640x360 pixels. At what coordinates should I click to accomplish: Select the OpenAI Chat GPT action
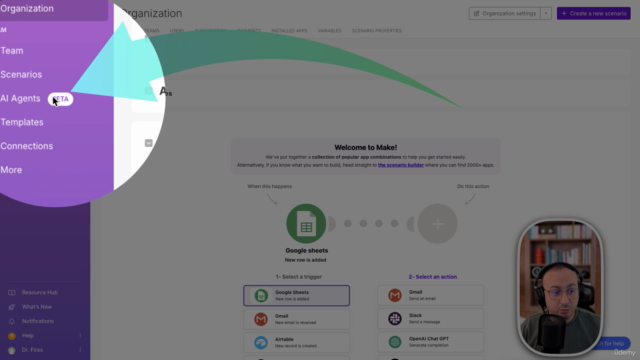tap(431, 342)
